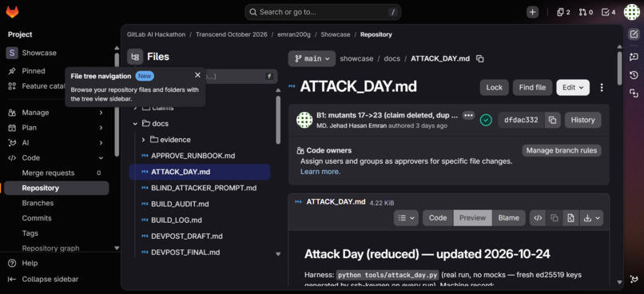Click GitLab Duo tanuki icon at bottom right
The height and width of the screenshot is (294, 644).
coord(634,279)
